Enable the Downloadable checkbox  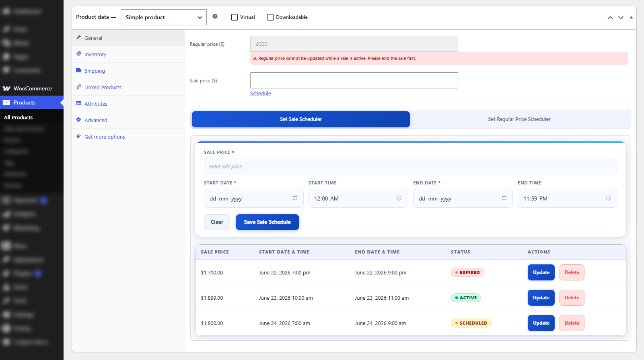coord(270,17)
